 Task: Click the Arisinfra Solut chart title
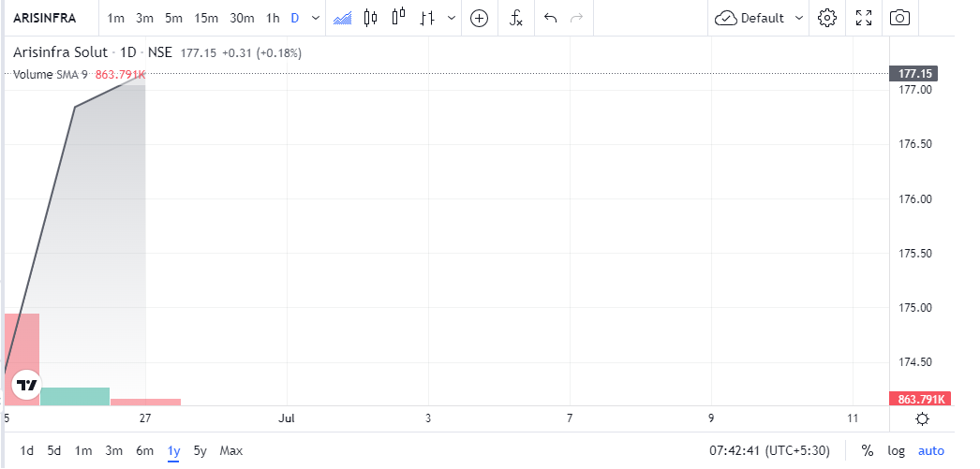[x=61, y=52]
